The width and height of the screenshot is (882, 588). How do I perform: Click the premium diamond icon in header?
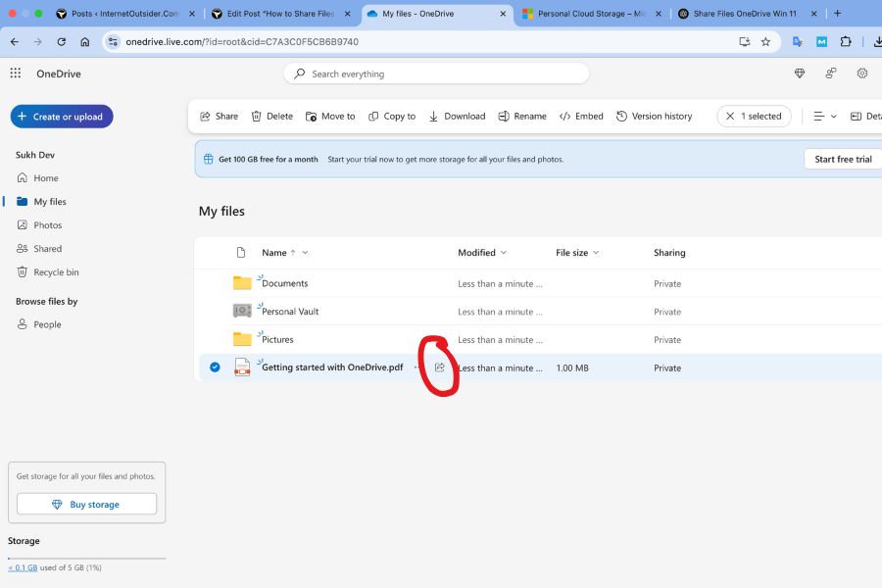pos(800,73)
